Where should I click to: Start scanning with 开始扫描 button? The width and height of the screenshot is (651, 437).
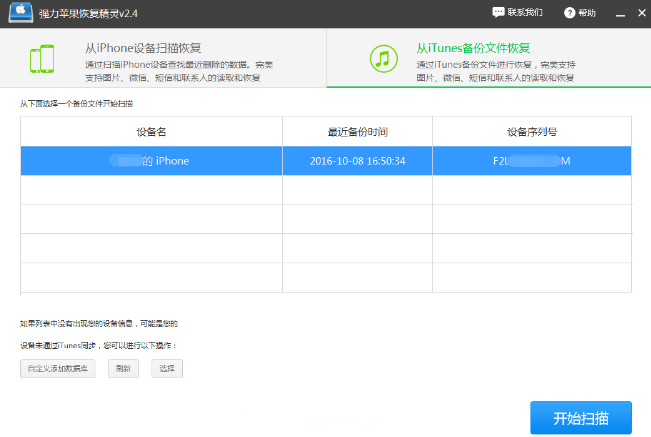tap(580, 417)
